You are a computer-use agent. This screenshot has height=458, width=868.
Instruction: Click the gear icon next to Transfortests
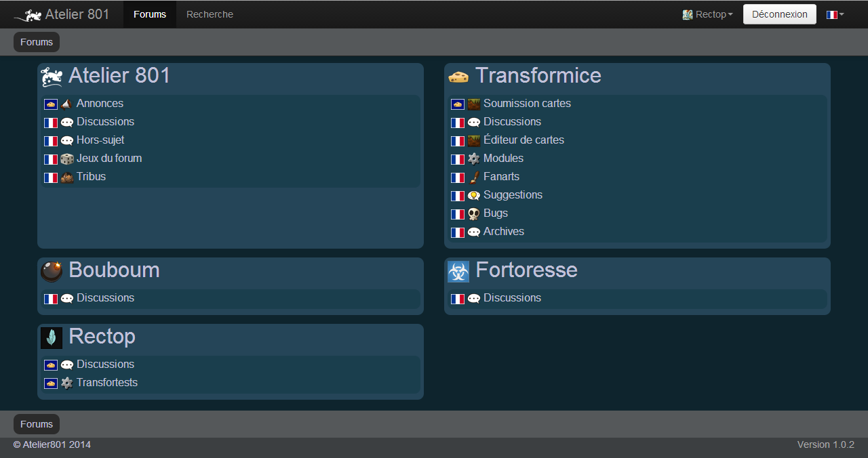[66, 383]
